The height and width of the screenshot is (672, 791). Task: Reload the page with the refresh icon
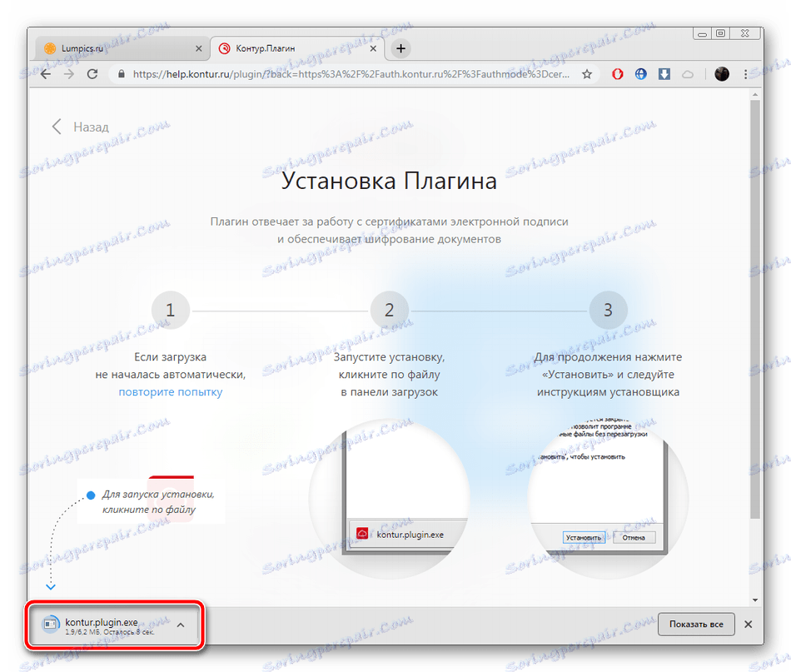click(92, 74)
